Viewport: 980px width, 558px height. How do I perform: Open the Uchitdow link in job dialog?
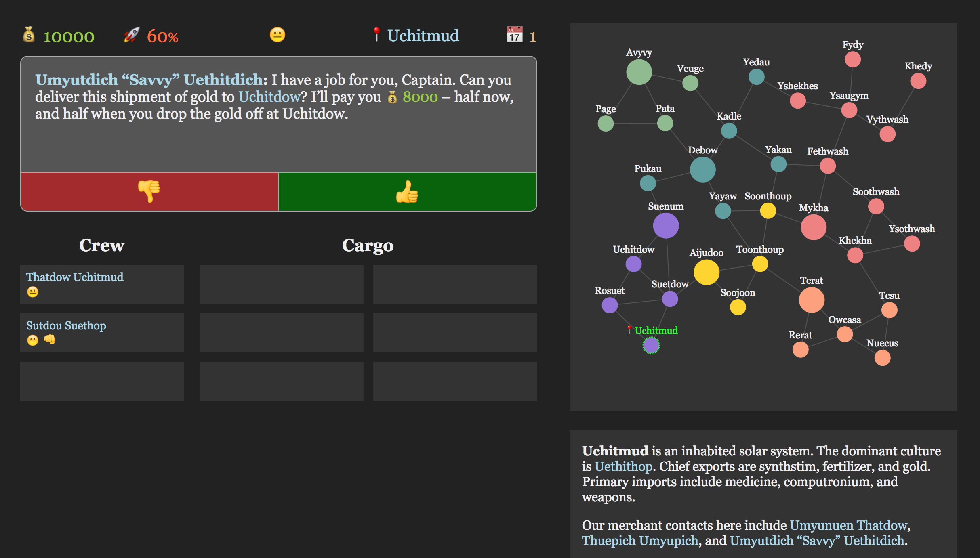click(x=269, y=97)
